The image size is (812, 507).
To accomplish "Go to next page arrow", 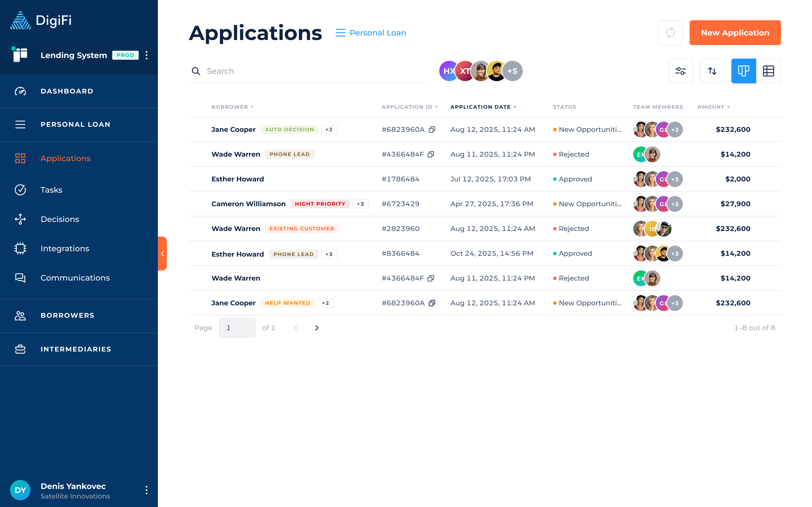I will coord(316,328).
